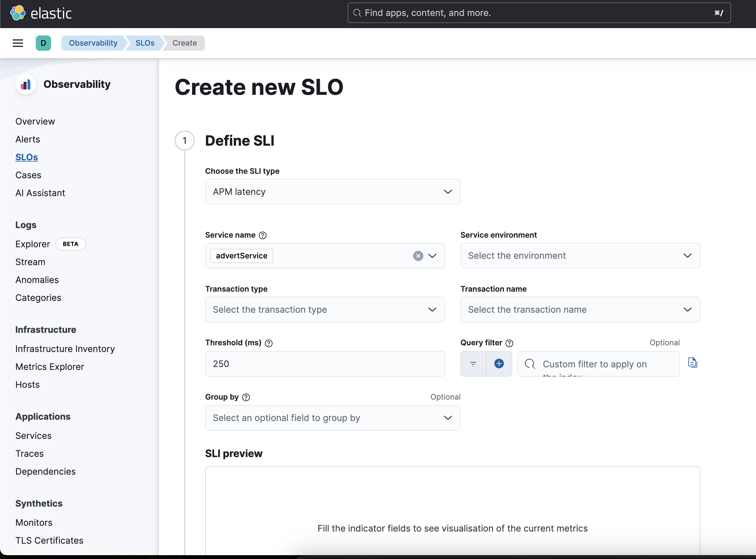Open Infrastructure Inventory
This screenshot has width=756, height=559.
(65, 349)
